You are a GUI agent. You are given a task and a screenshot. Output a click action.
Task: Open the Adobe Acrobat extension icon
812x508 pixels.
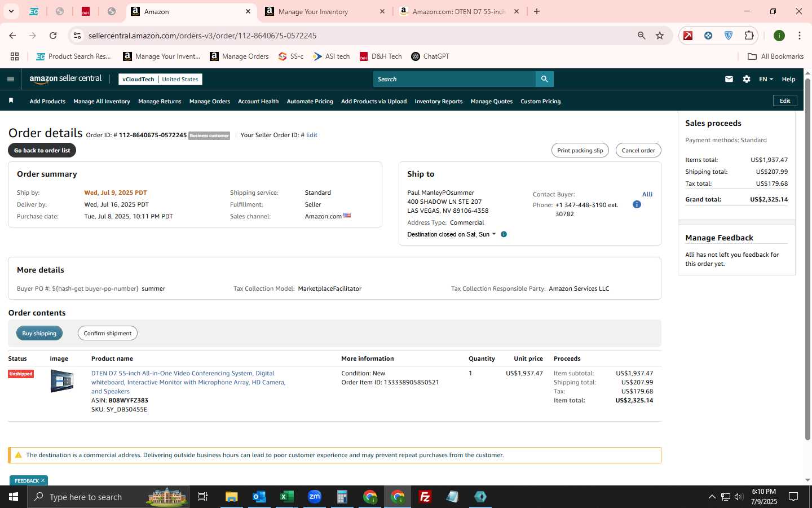click(688, 36)
